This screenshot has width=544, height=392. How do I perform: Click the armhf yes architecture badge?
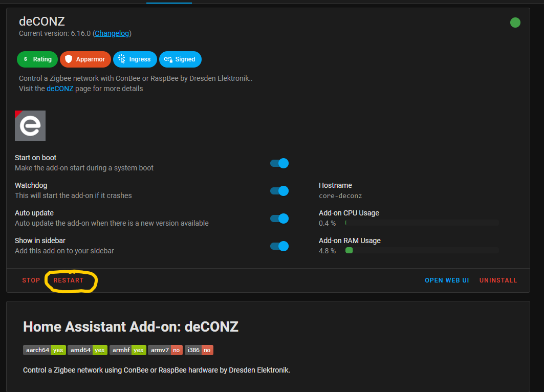click(x=128, y=350)
